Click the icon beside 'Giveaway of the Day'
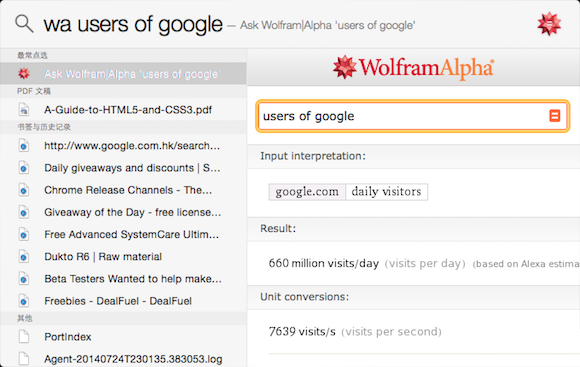Screen dimensions: 580x367 (24, 212)
